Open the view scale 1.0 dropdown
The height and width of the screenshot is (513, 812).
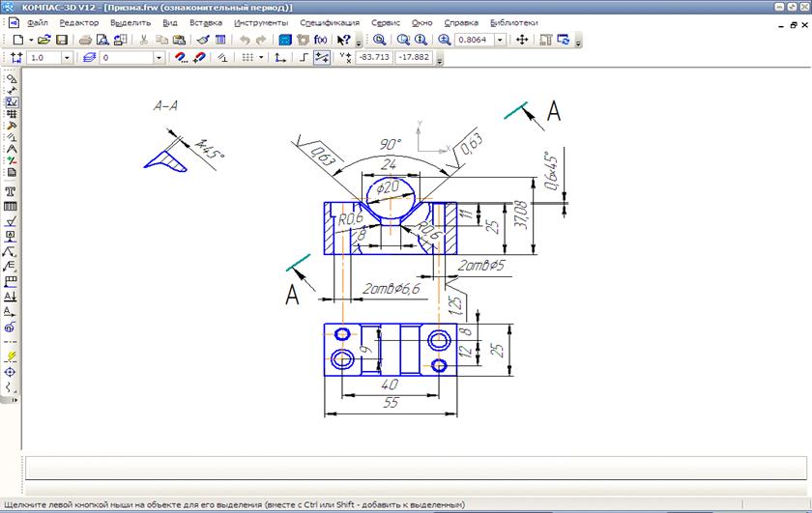click(x=67, y=58)
